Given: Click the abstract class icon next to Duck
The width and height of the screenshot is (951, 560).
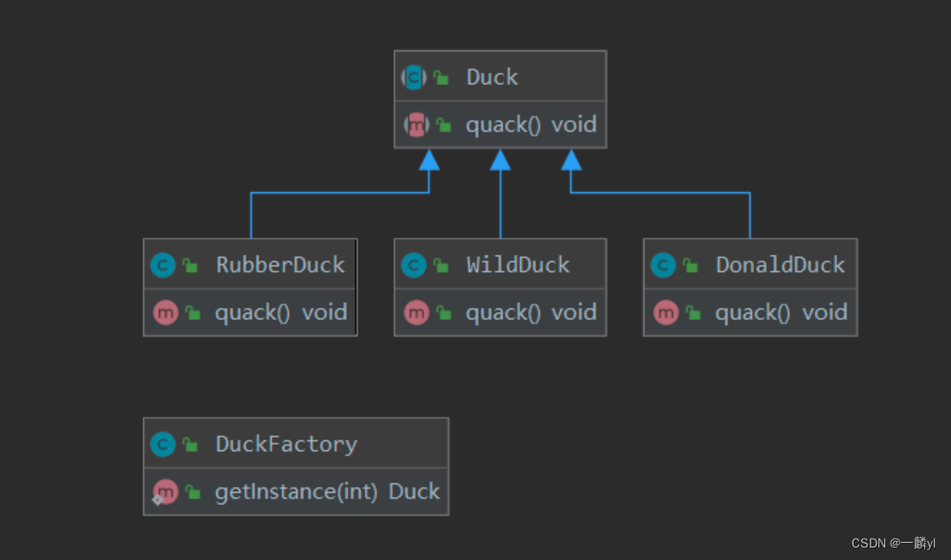Looking at the screenshot, I should point(414,77).
